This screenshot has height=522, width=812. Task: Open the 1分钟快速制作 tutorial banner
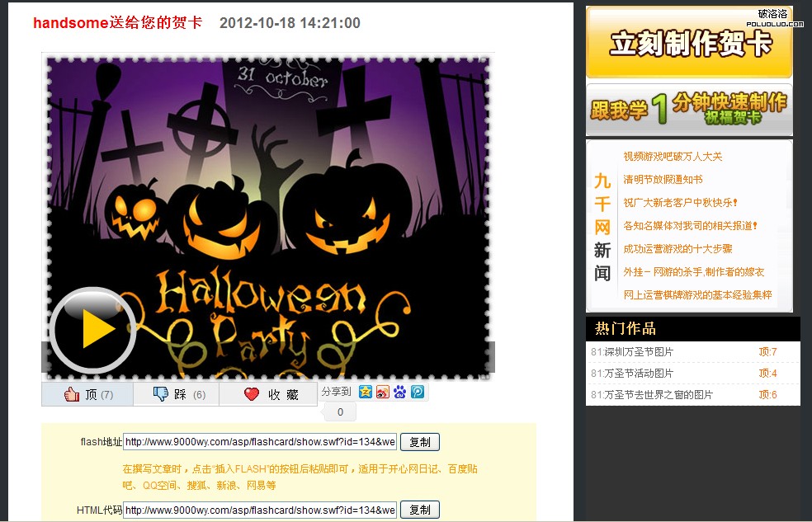[689, 109]
